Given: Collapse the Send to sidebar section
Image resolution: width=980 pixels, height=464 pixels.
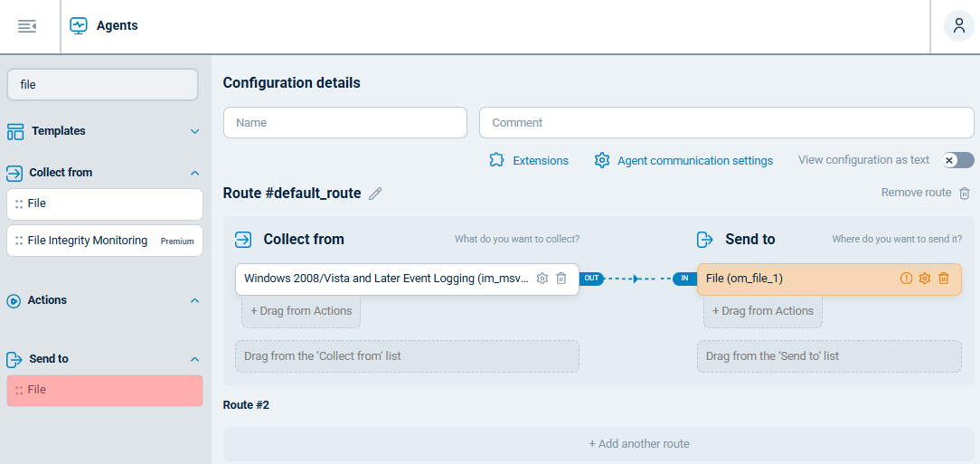Looking at the screenshot, I should coord(194,359).
